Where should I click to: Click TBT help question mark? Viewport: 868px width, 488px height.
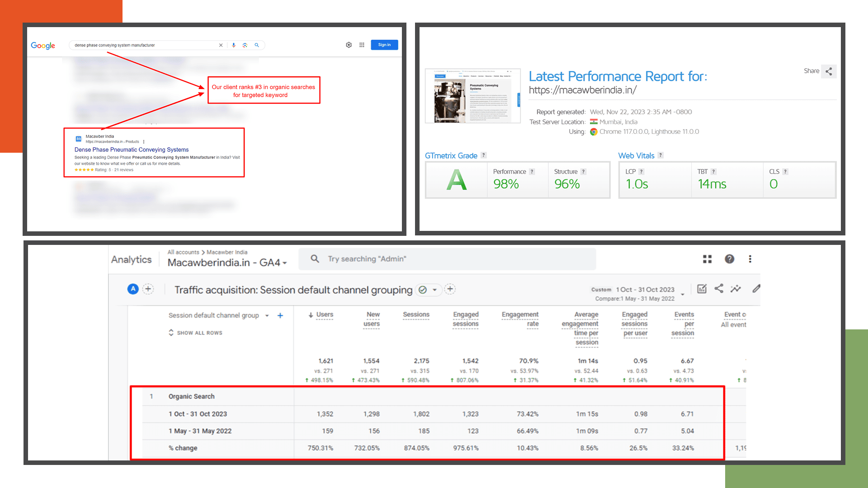714,171
